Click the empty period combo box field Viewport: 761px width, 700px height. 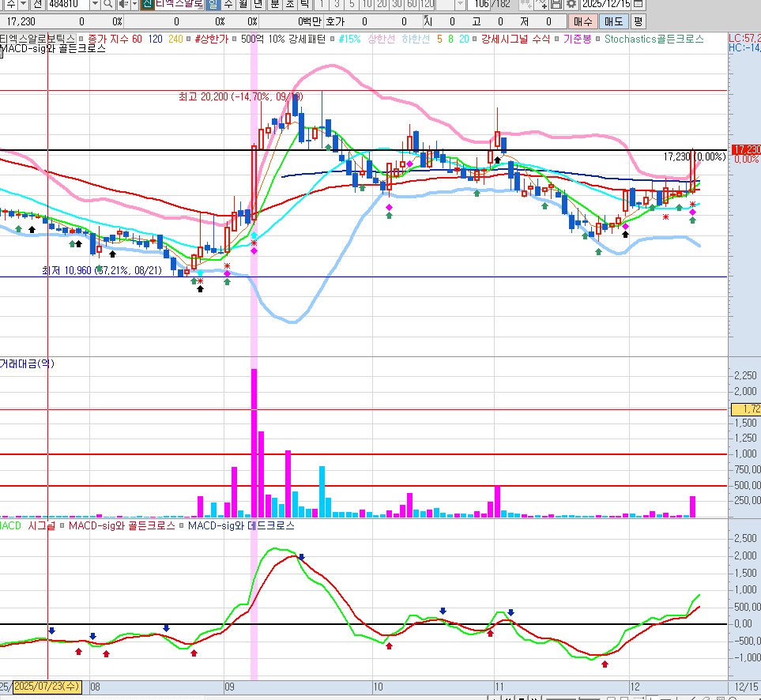[x=446, y=5]
